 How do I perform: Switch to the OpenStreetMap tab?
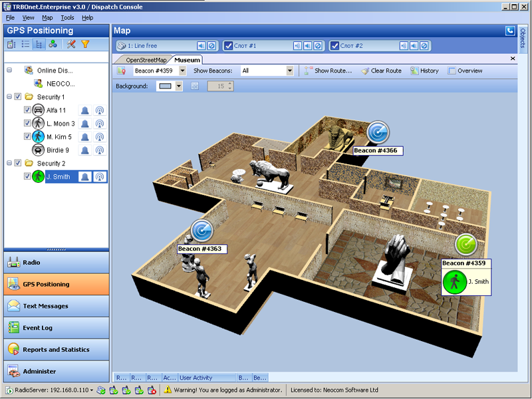pos(146,60)
